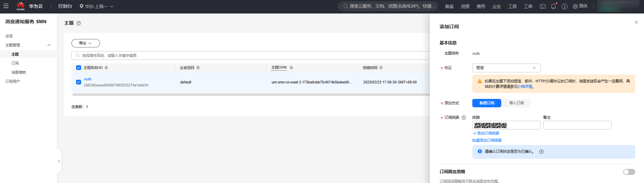Image resolution: width=644 pixels, height=183 pixels.
Task: Click the default enterprise project cell
Action: click(185, 82)
